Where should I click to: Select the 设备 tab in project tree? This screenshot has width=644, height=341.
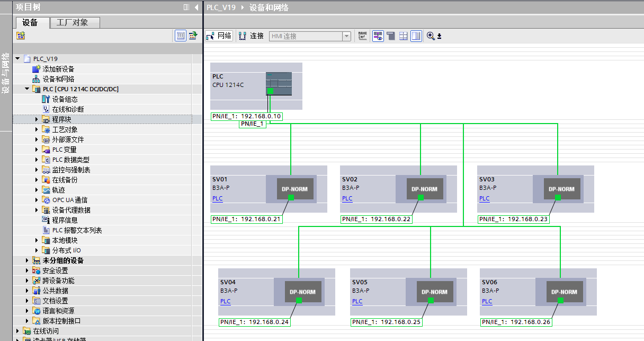[31, 22]
